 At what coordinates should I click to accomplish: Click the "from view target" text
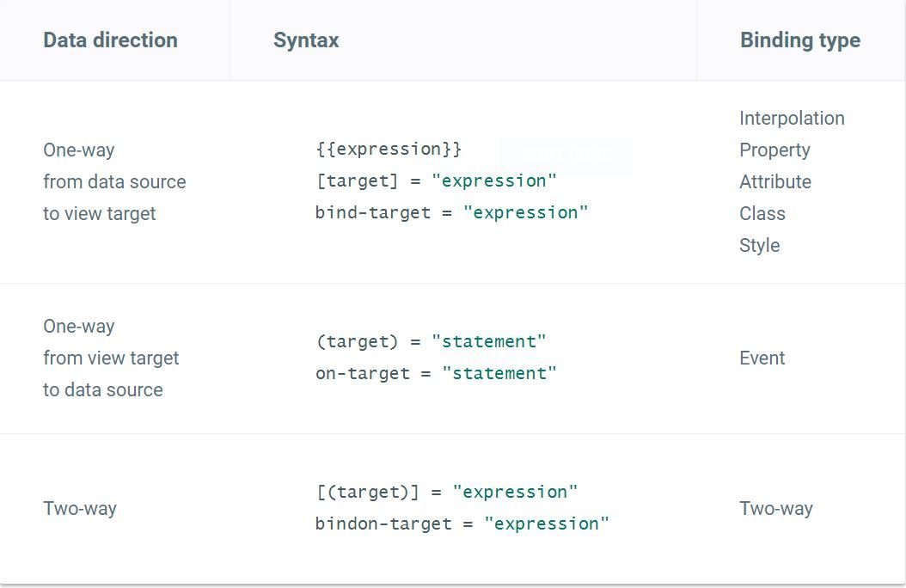point(111,358)
